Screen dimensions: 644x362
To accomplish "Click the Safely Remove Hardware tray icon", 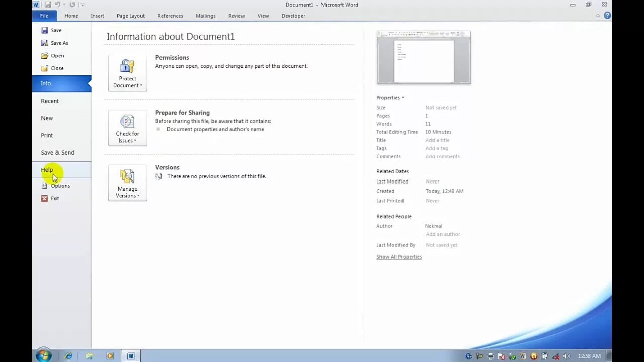I will [512, 356].
